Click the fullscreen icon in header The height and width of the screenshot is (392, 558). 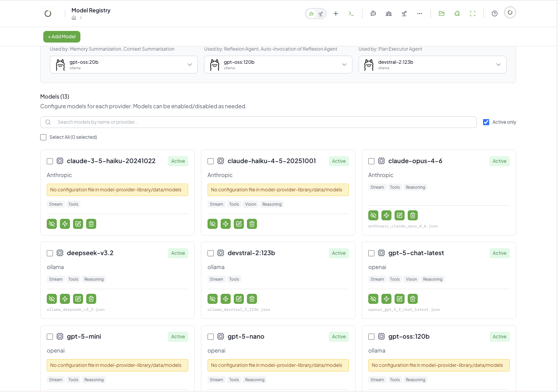pyautogui.click(x=472, y=14)
